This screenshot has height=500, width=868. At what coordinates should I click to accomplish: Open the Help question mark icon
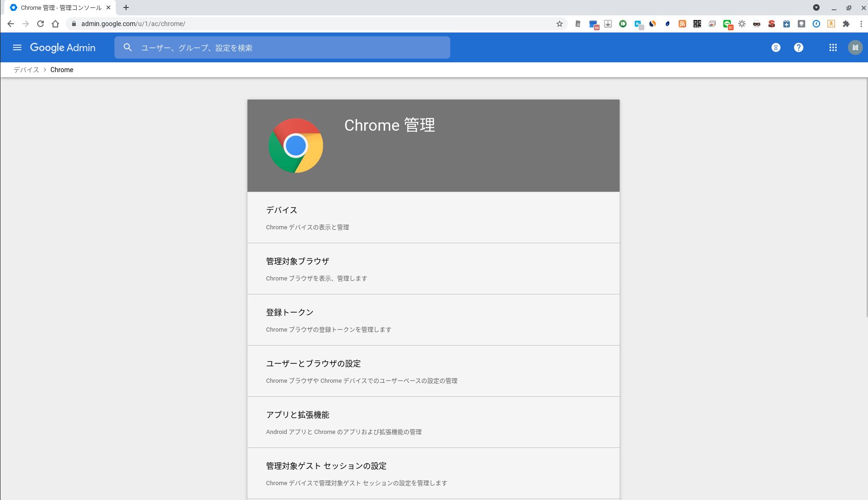pos(798,47)
